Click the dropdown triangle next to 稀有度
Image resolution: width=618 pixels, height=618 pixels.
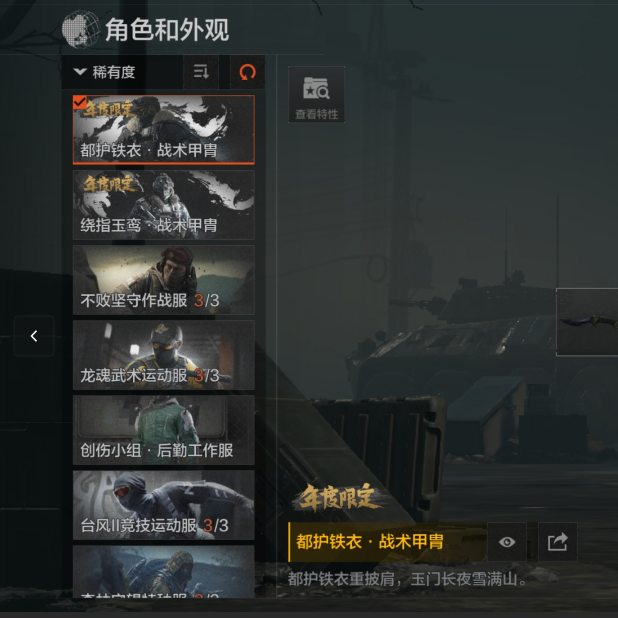coord(80,72)
